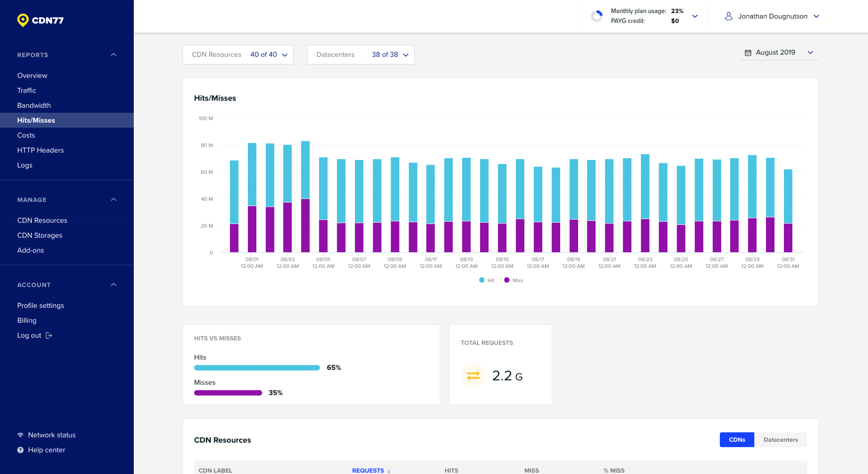Click the Network status wifi icon
Image resolution: width=868 pixels, height=474 pixels.
click(21, 435)
